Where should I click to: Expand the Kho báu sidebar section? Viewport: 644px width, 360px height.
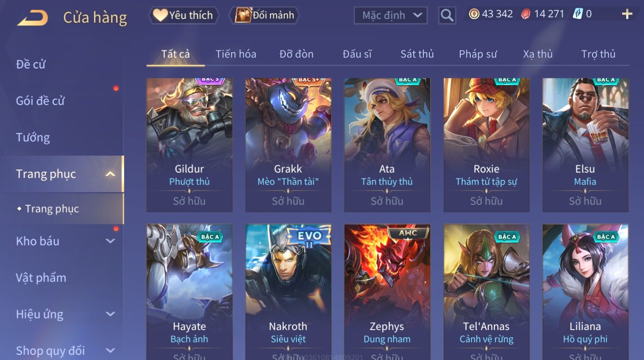point(110,241)
